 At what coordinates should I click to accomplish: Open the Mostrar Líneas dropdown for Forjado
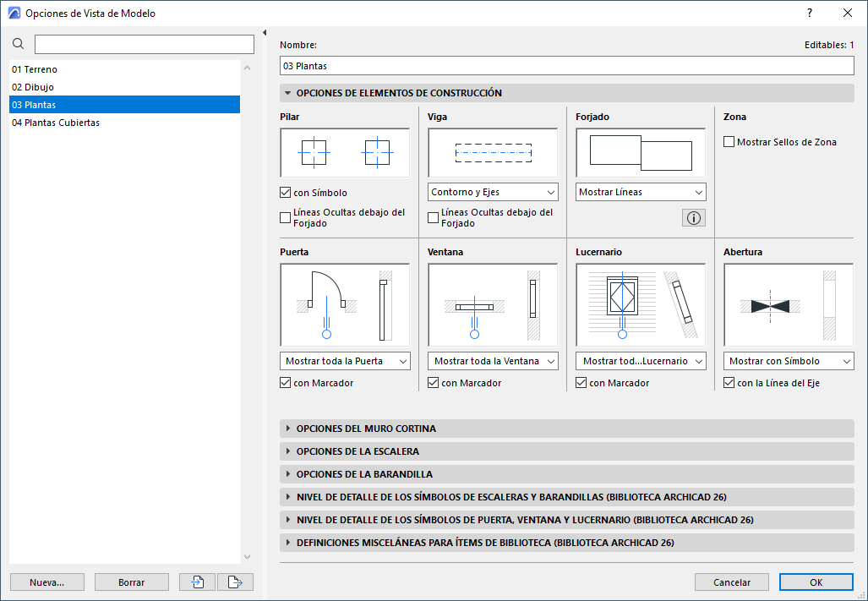pos(640,192)
